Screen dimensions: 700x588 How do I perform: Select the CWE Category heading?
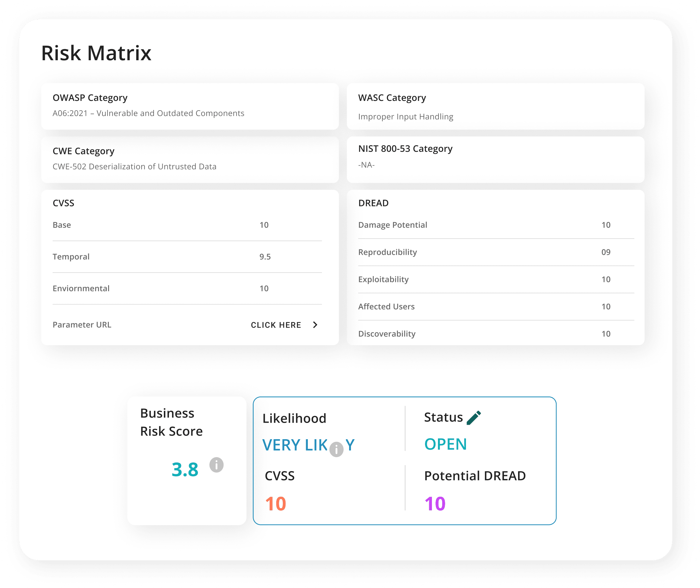83,151
